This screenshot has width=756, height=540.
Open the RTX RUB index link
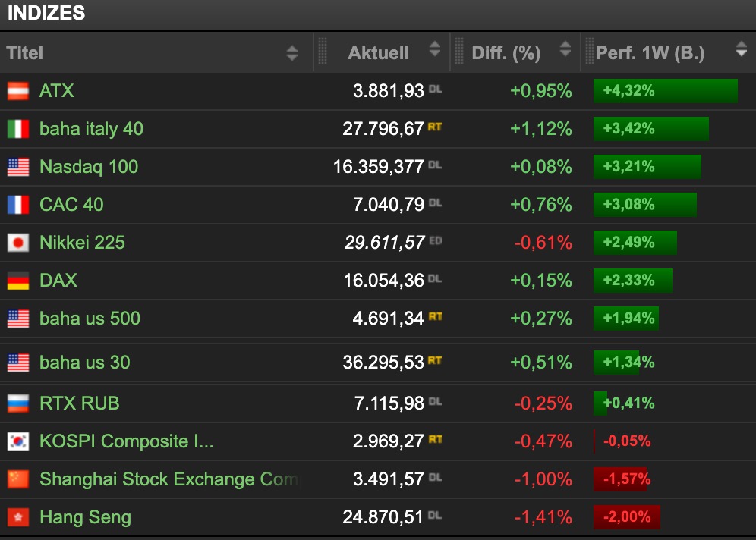[79, 403]
